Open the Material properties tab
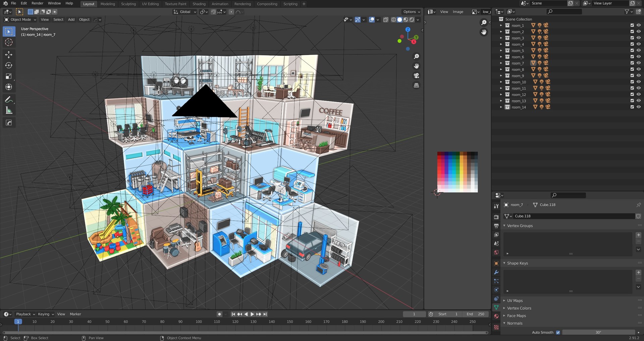This screenshot has height=341, width=644. 496,316
